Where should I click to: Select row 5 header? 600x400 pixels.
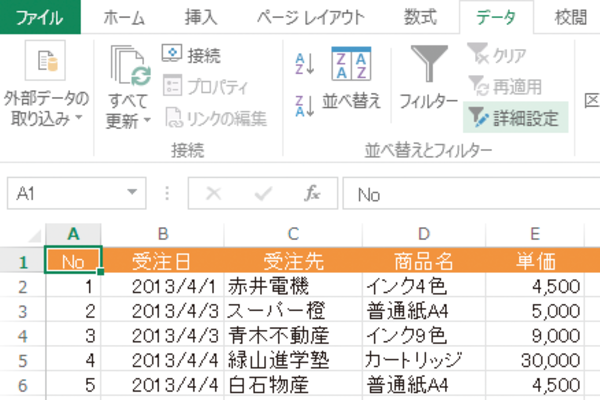(23, 360)
